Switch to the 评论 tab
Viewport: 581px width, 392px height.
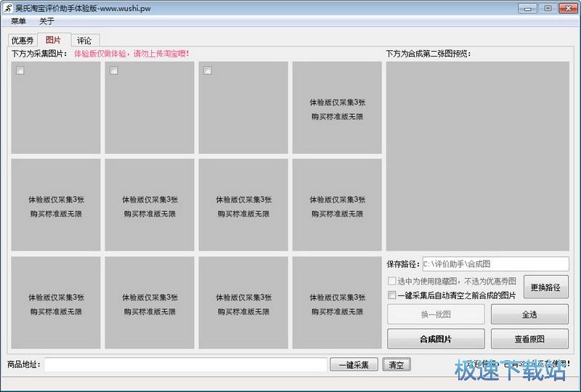click(84, 41)
